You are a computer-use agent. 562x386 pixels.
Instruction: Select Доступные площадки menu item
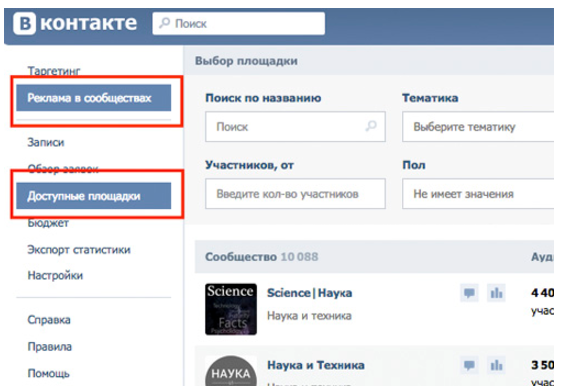[x=94, y=196]
